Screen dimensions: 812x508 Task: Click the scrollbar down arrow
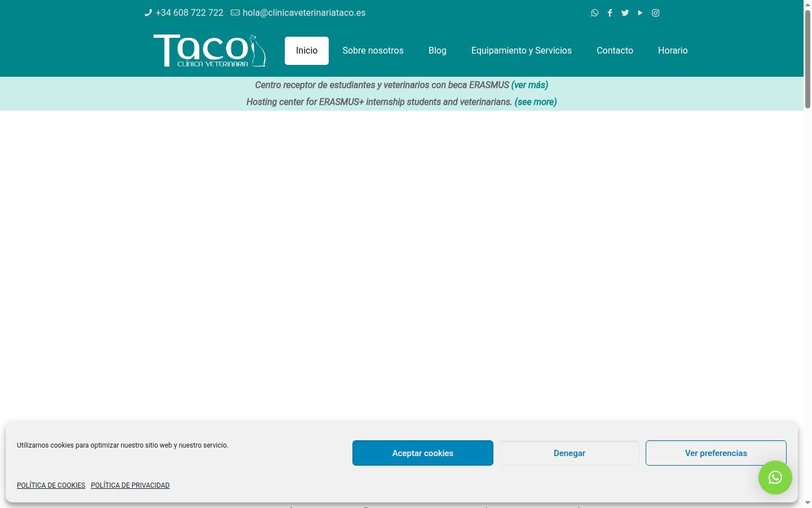coord(807,502)
